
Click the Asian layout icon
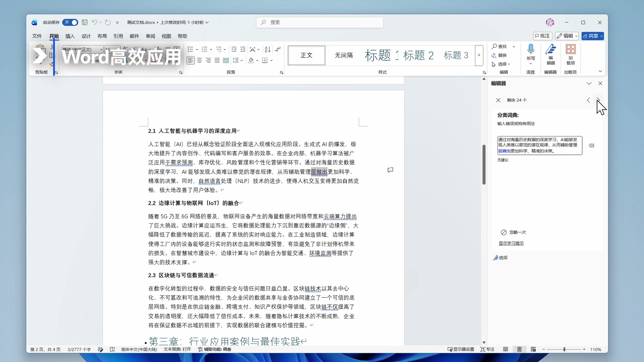pos(253,50)
